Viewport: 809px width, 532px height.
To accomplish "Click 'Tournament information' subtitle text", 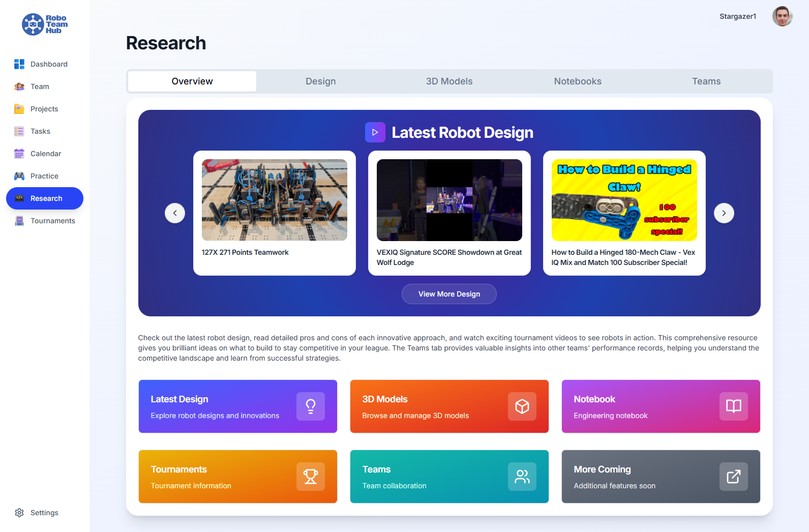I will coord(191,486).
